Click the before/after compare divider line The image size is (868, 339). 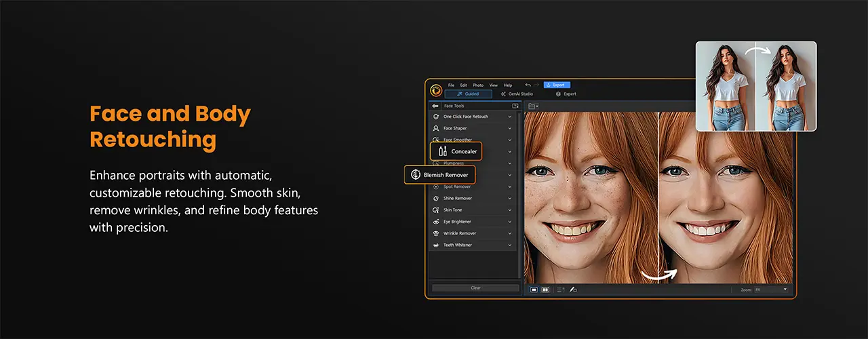pos(658,197)
